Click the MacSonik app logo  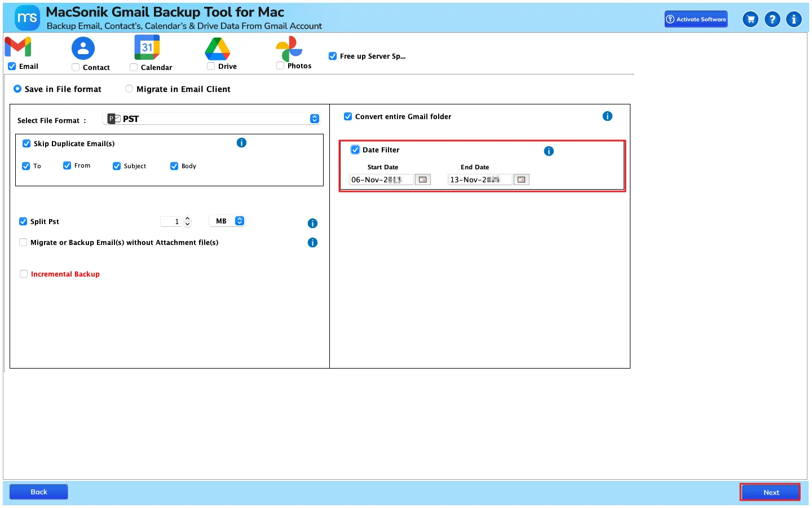click(27, 17)
